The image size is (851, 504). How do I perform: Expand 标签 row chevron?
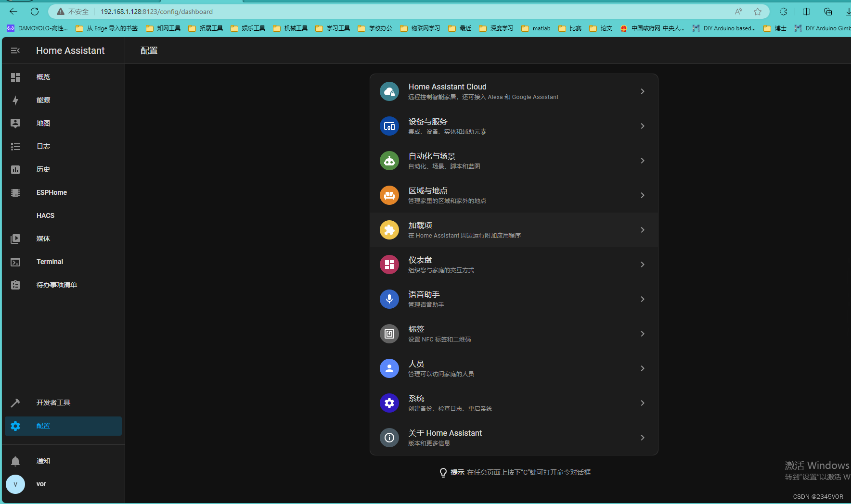point(643,334)
